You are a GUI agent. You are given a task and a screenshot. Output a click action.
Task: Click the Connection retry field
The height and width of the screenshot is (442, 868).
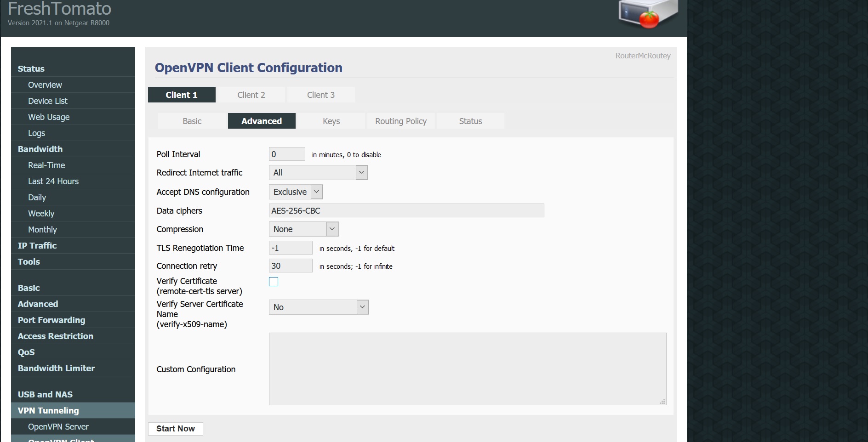(x=291, y=266)
